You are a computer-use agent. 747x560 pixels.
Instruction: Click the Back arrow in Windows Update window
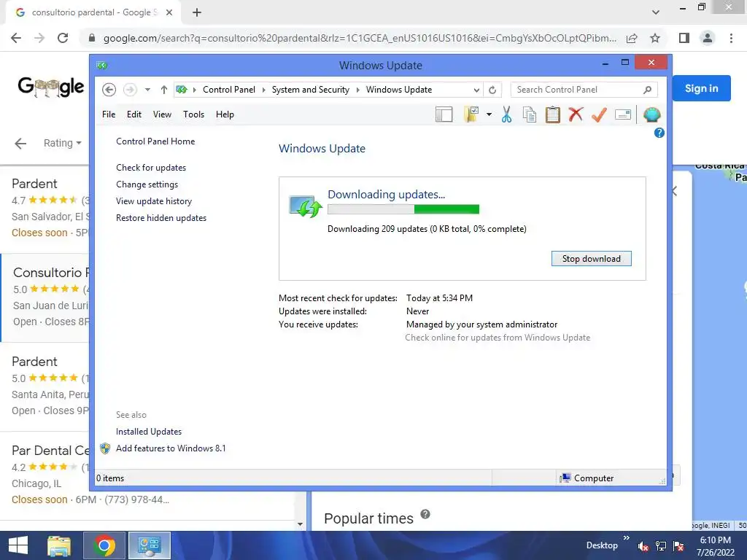pos(109,90)
